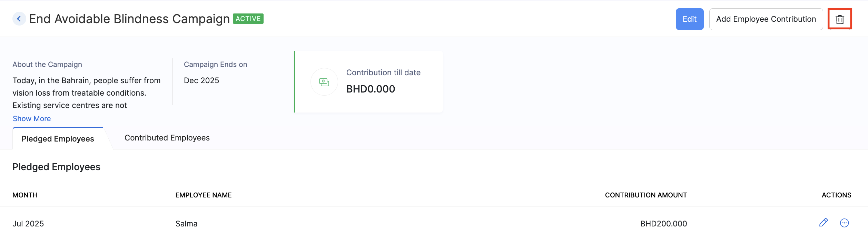Click the Jul 2025 month cell
Viewport: 868px width, 243px height.
point(28,224)
